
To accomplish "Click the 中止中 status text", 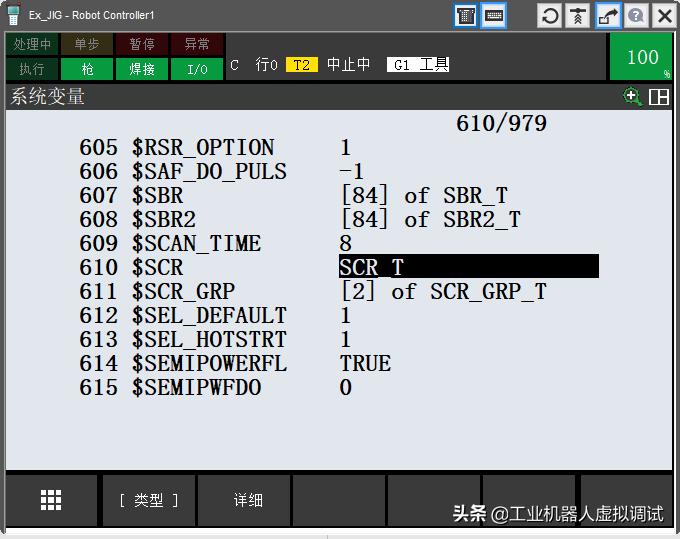I will (349, 65).
